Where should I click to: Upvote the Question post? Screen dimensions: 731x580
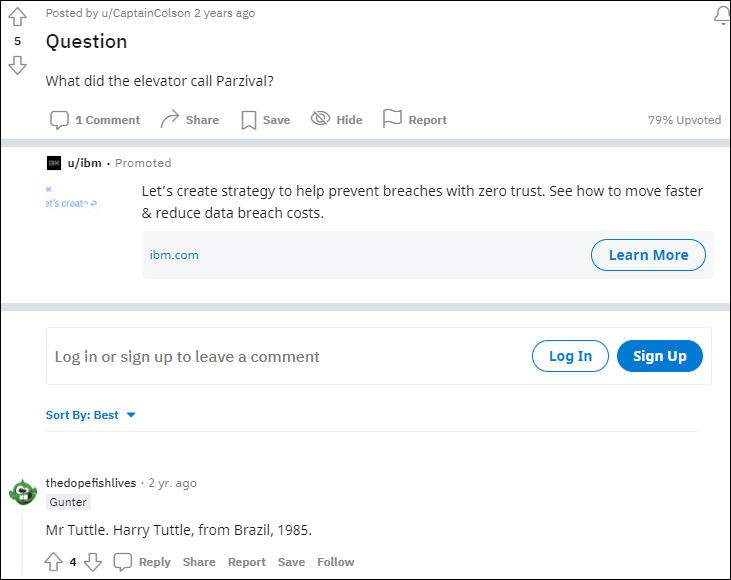coord(17,17)
